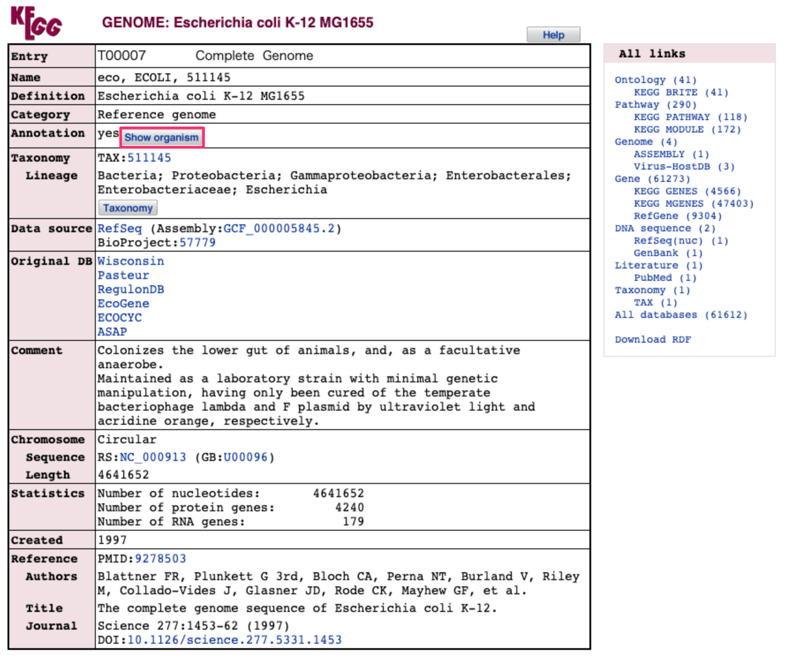
Task: Click Reference genome category text
Action: click(x=157, y=114)
